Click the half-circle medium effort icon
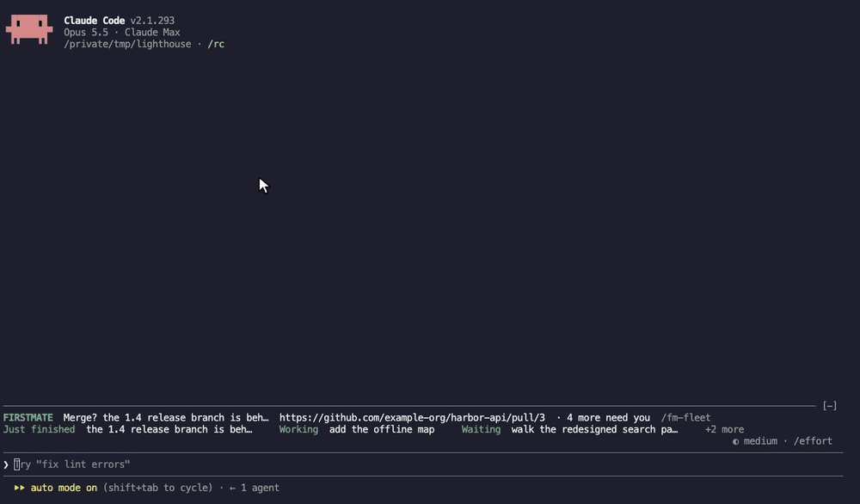860x504 pixels. pos(735,441)
